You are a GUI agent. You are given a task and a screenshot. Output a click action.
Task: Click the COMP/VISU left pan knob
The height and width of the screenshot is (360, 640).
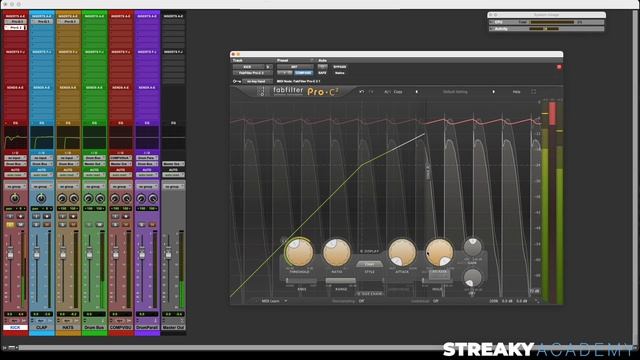[115, 198]
